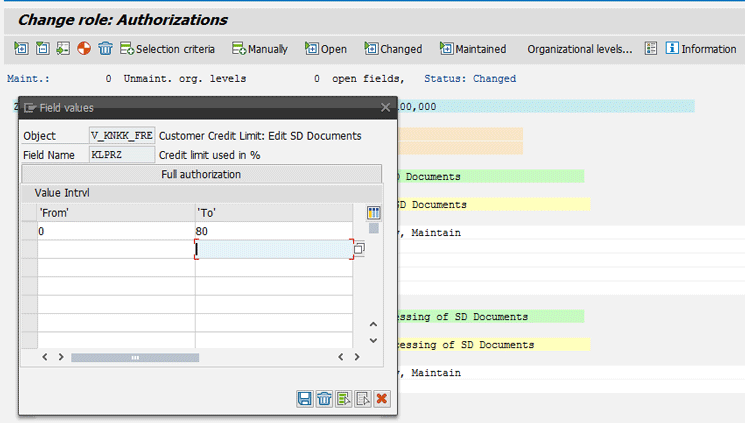Close the Field values dialog with X
This screenshot has height=423, width=745.
[x=385, y=108]
